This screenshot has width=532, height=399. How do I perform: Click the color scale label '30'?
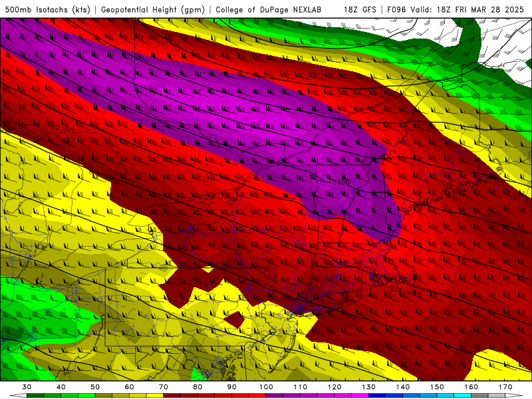(x=27, y=387)
